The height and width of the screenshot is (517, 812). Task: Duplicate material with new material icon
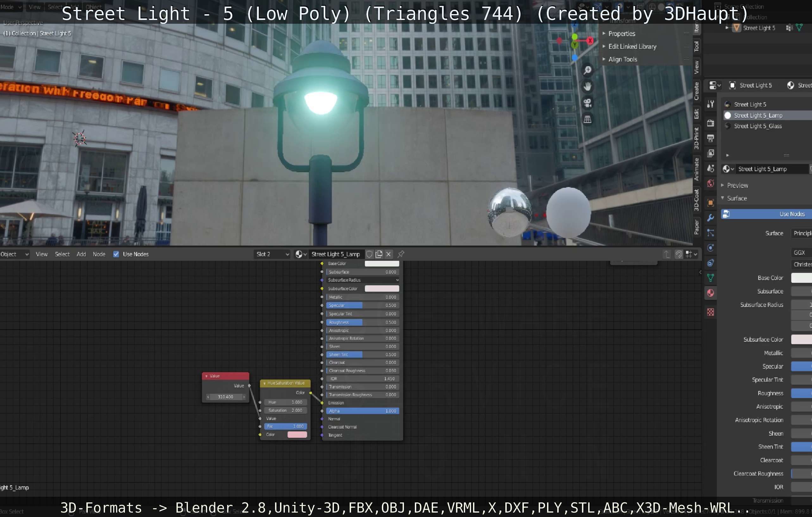pos(379,254)
